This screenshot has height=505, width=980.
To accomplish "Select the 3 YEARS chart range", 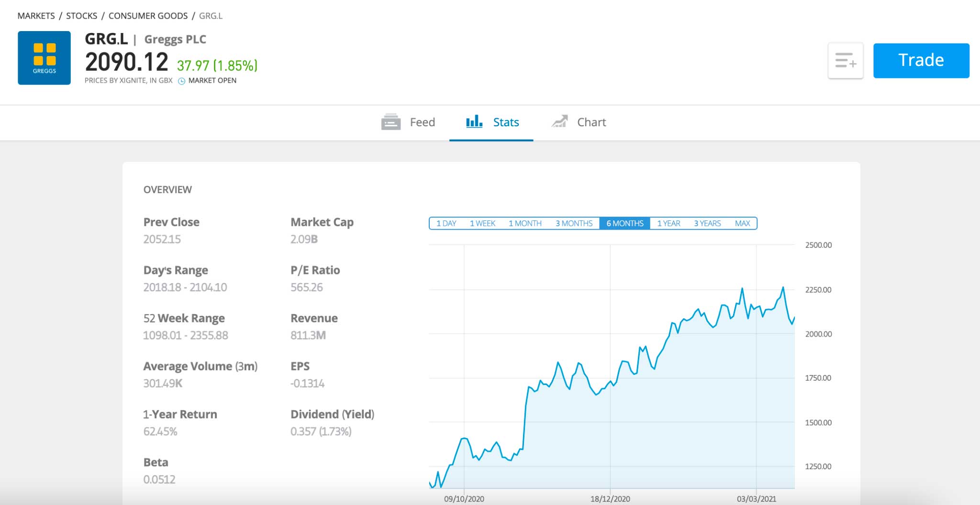I will pyautogui.click(x=707, y=223).
